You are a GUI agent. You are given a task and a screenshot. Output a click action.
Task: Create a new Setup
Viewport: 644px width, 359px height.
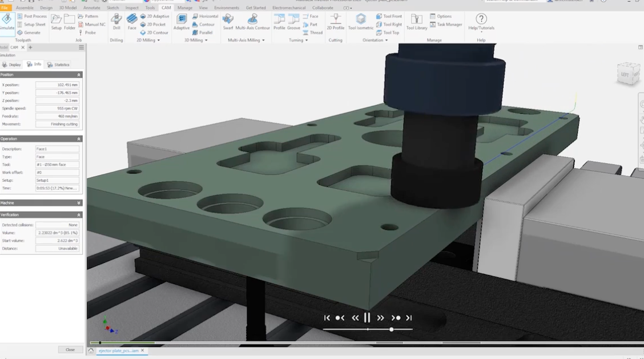click(x=57, y=22)
